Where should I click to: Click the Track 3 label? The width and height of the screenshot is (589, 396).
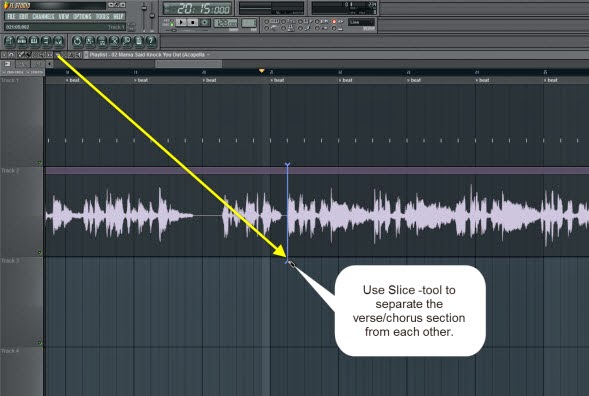tap(10, 261)
